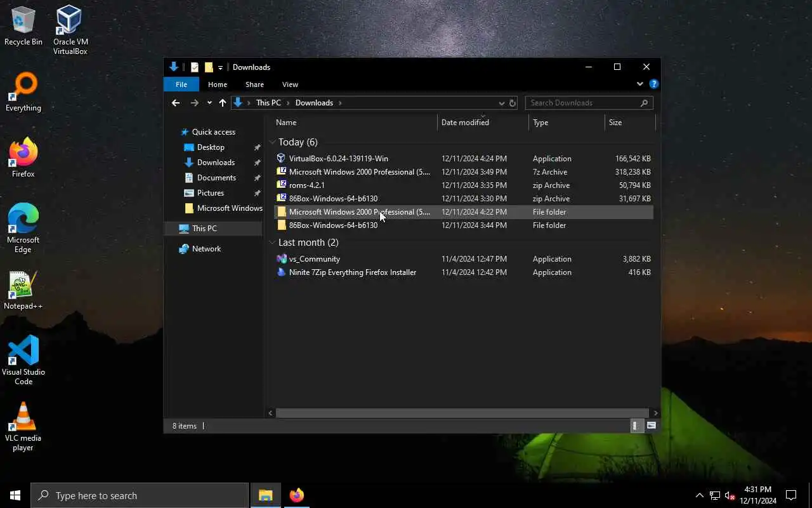Expand the ribbon with the chevron
Screen dimensions: 812x508
(x=639, y=84)
